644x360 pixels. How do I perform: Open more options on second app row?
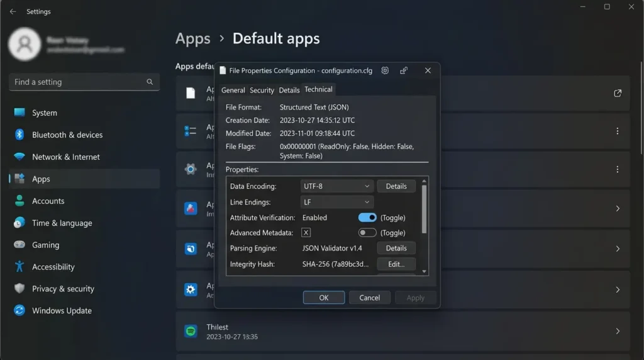618,131
